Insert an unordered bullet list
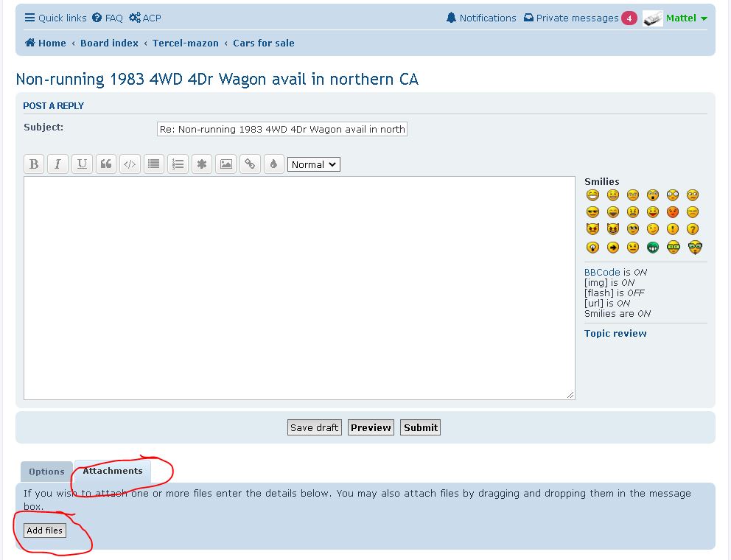This screenshot has height=560, width=731. coord(154,164)
